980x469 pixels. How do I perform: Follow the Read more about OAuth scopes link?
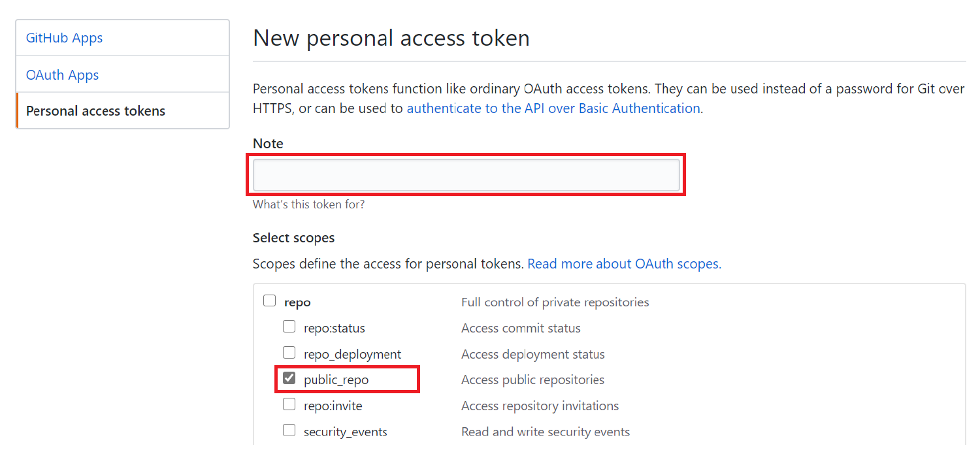pos(624,264)
